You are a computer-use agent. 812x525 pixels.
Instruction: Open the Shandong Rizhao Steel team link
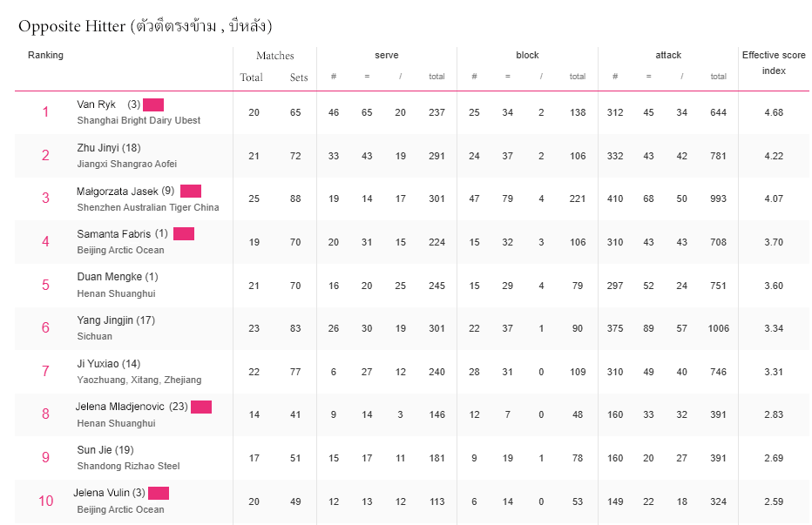[128, 466]
